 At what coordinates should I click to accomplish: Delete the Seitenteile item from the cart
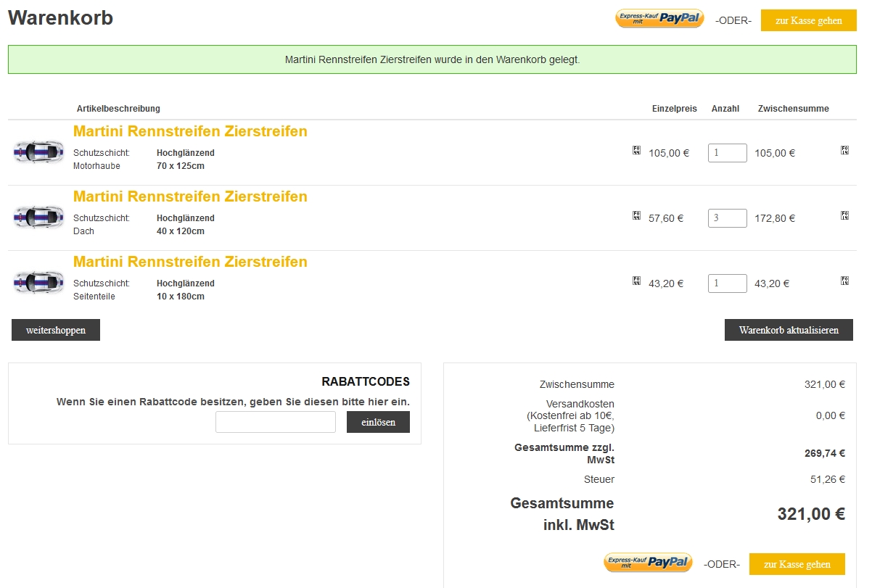(x=844, y=281)
